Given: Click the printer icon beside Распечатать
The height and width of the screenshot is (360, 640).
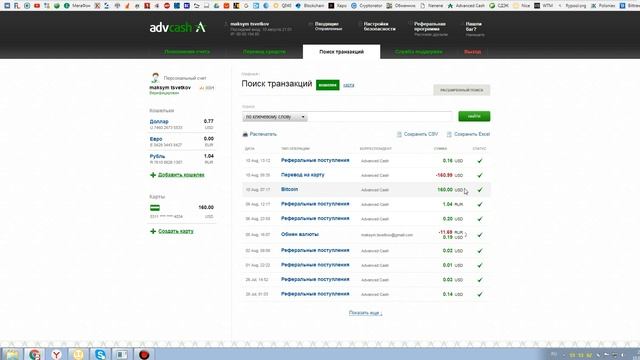Looking at the screenshot, I should click(245, 134).
